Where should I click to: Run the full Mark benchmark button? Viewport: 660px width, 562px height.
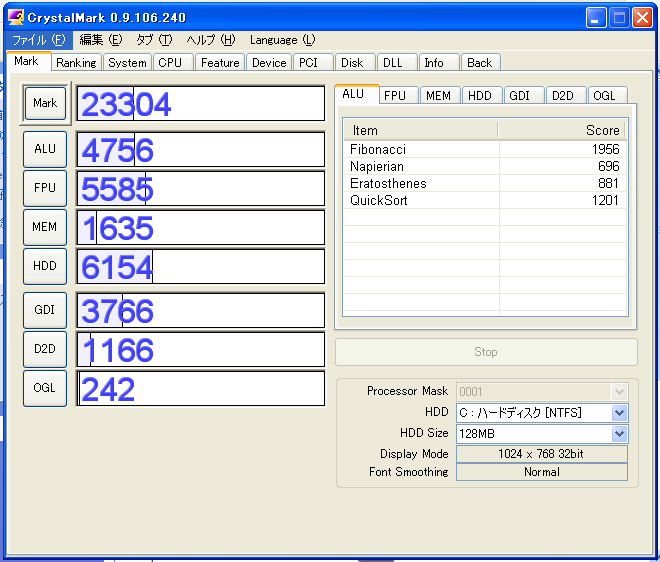[45, 103]
